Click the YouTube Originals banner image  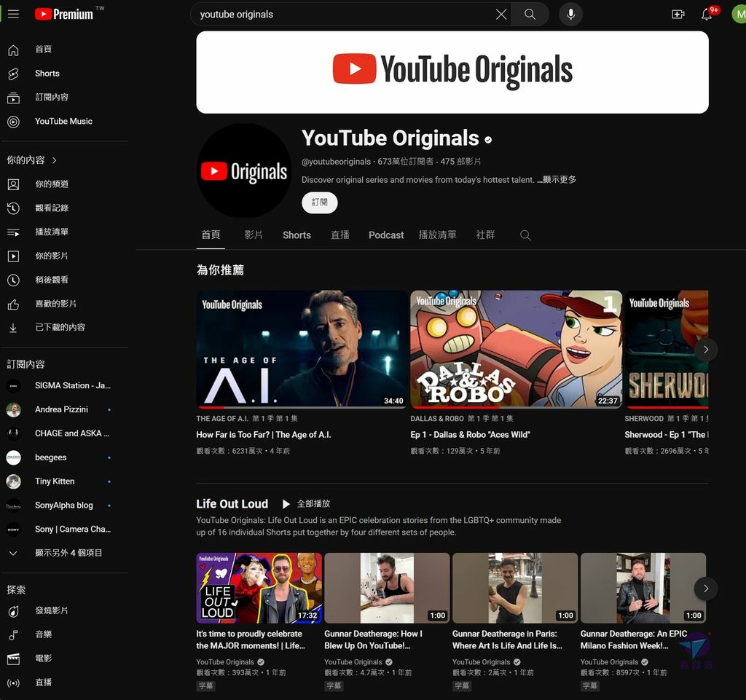tap(452, 72)
